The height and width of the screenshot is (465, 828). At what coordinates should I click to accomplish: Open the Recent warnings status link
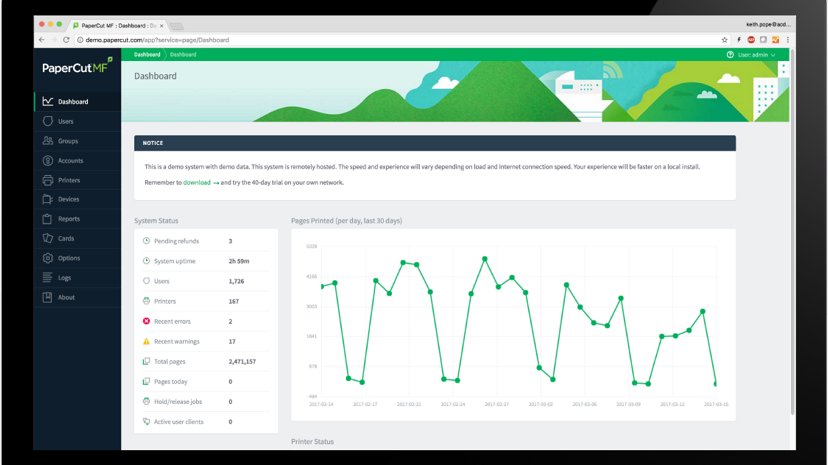click(177, 341)
